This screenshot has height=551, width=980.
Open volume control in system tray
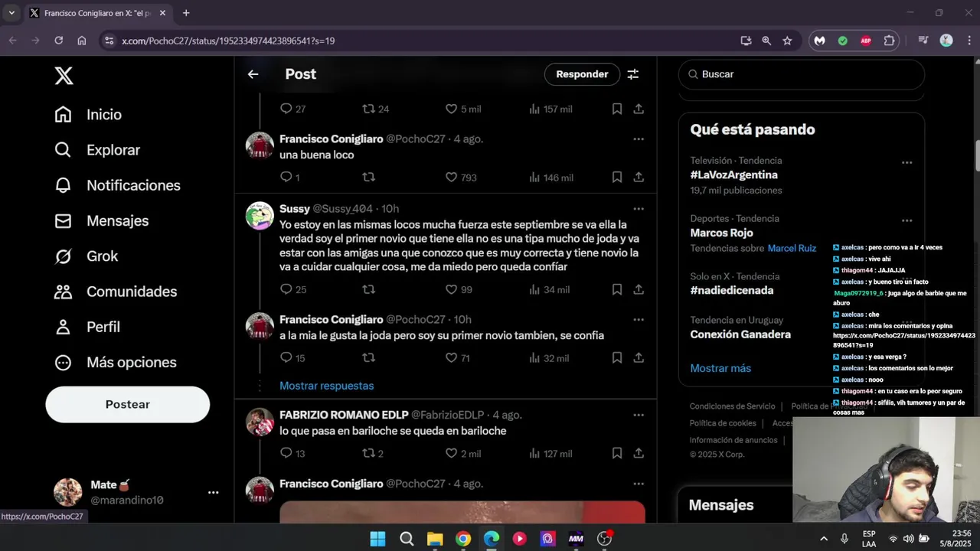[908, 539]
